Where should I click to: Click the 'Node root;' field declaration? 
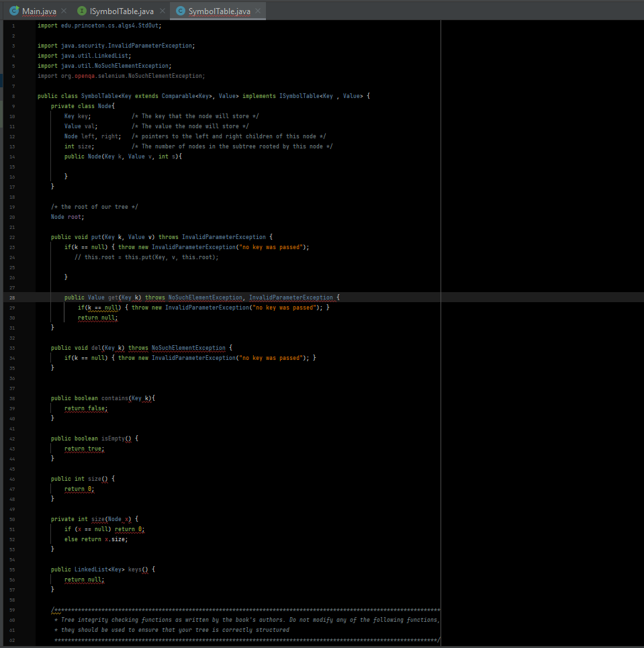click(x=68, y=217)
